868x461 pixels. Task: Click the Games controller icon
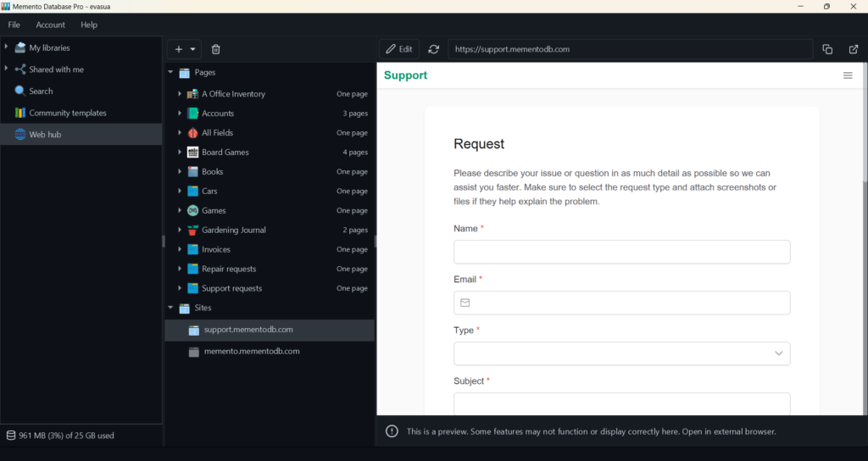click(x=192, y=210)
